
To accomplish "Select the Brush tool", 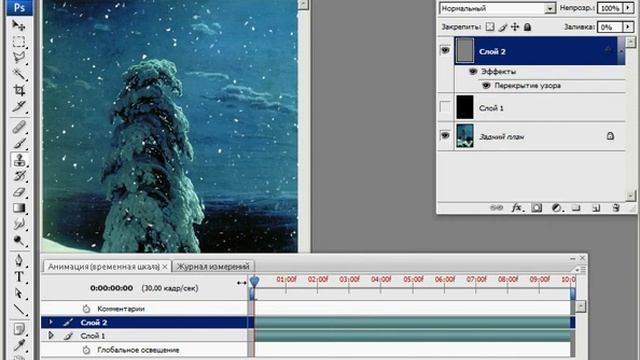I will pos(19,143).
